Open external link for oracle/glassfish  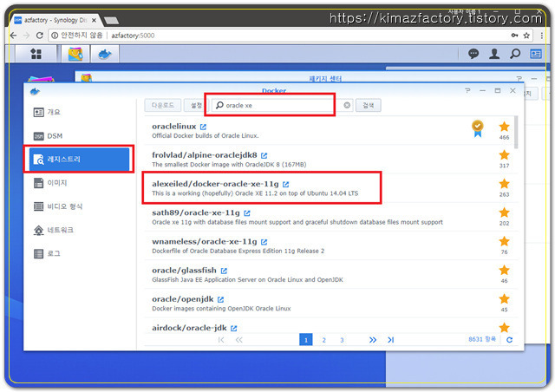click(x=224, y=271)
